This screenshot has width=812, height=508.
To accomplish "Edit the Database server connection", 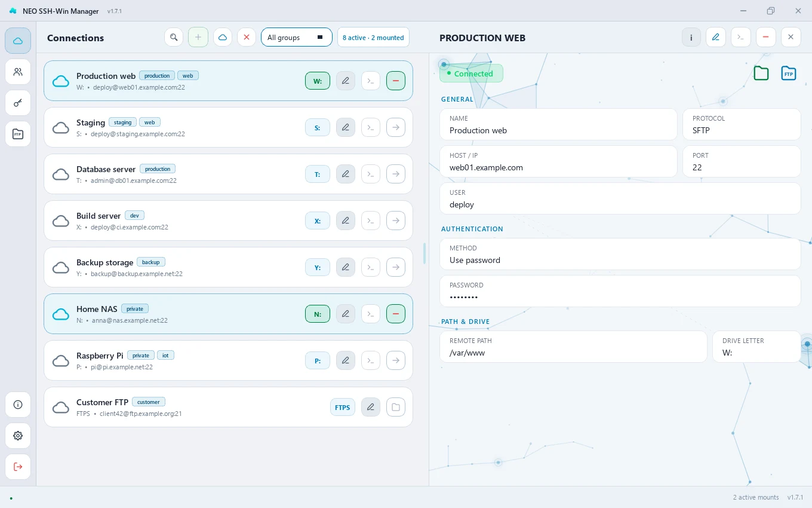I will (346, 174).
